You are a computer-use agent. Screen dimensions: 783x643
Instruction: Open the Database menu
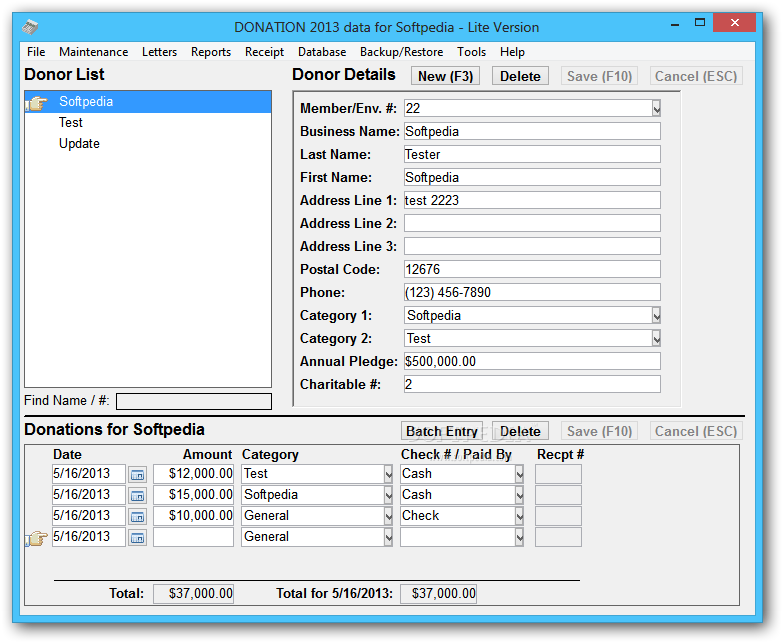(x=322, y=52)
